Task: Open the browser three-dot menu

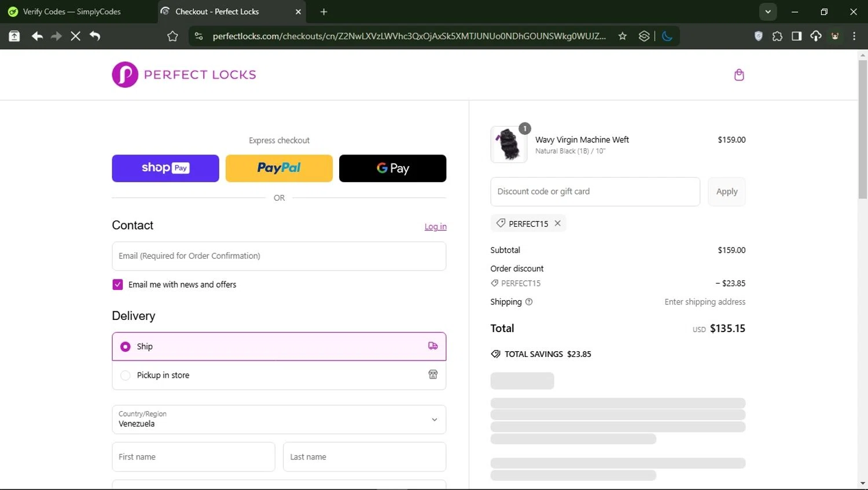Action: tap(854, 36)
